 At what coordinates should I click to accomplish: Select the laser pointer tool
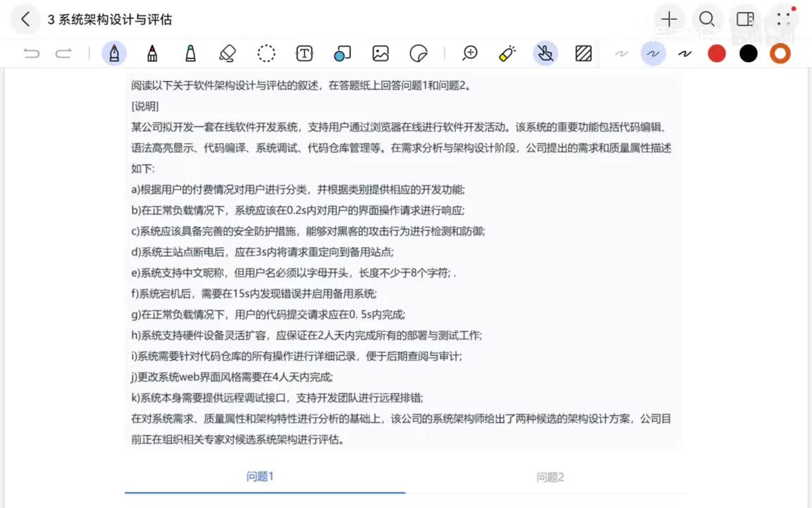click(x=508, y=54)
